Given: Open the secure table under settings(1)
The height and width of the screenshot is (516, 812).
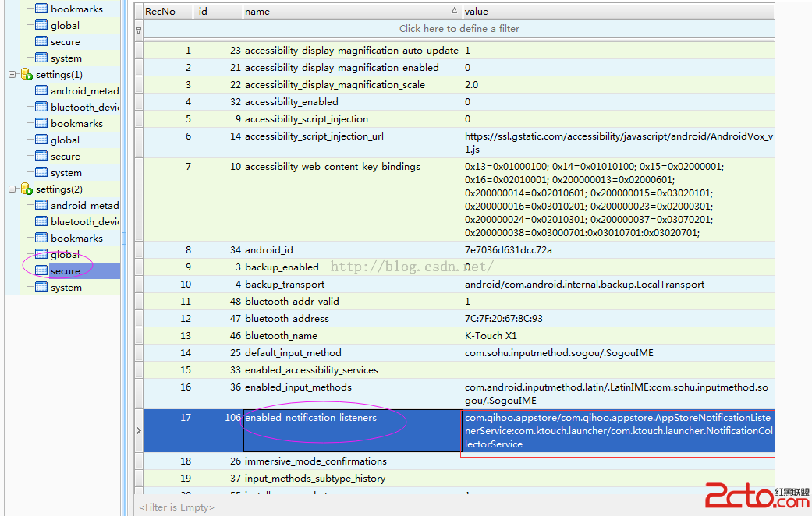Looking at the screenshot, I should pyautogui.click(x=66, y=157).
